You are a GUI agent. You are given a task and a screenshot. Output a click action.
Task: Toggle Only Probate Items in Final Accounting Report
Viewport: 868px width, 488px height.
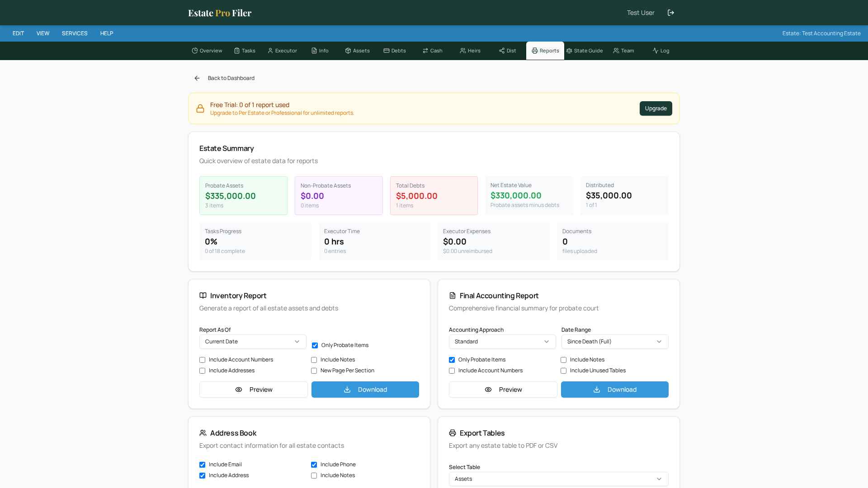452,360
